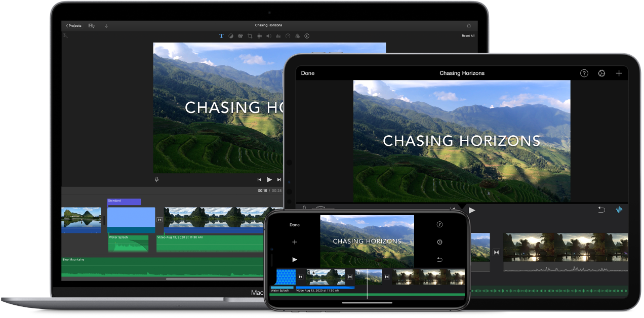Tap the Help question mark on the iPad
The height and width of the screenshot is (318, 644).
[584, 73]
